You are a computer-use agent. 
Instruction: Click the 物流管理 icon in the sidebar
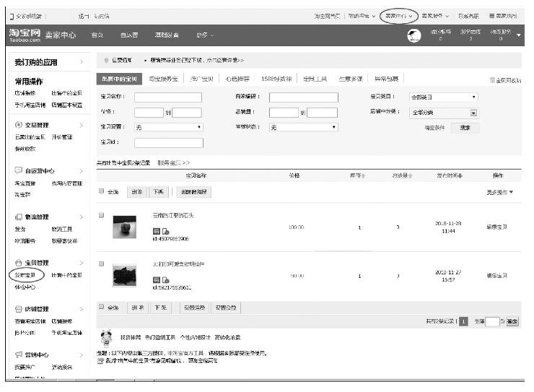click(19, 217)
